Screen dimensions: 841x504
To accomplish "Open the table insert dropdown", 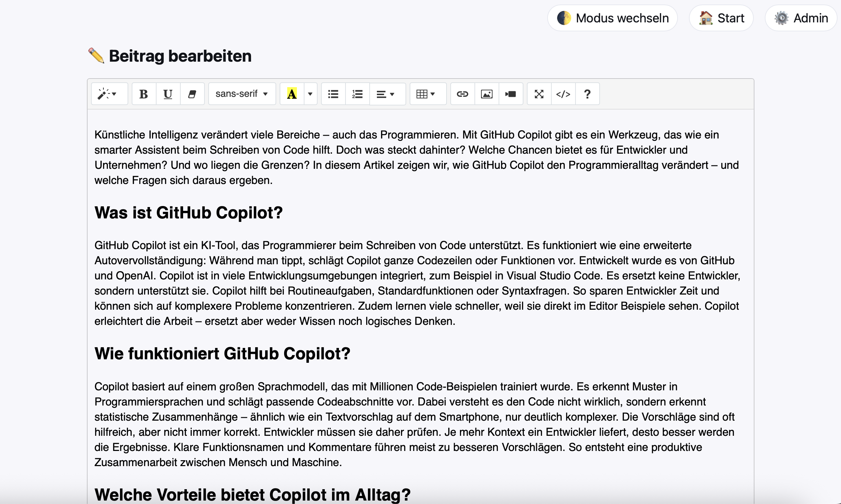I will point(426,94).
